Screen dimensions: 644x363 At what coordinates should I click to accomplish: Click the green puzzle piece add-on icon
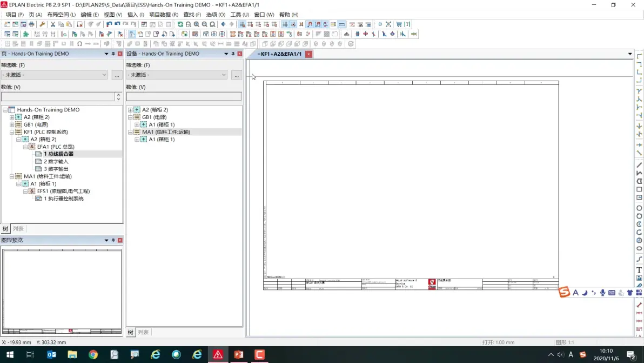[26, 34]
